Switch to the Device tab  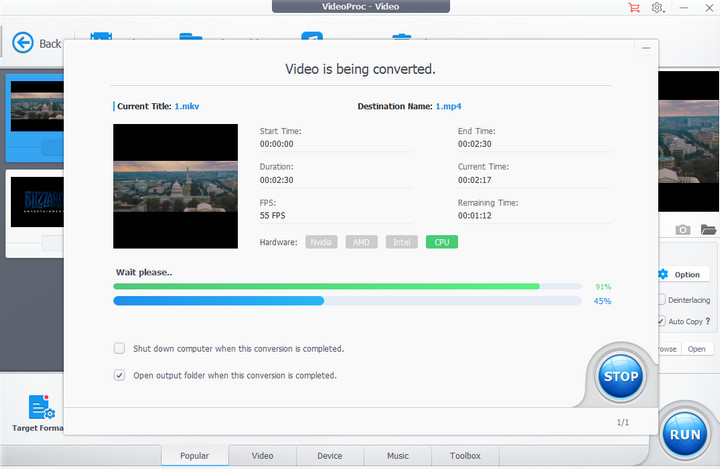330,456
